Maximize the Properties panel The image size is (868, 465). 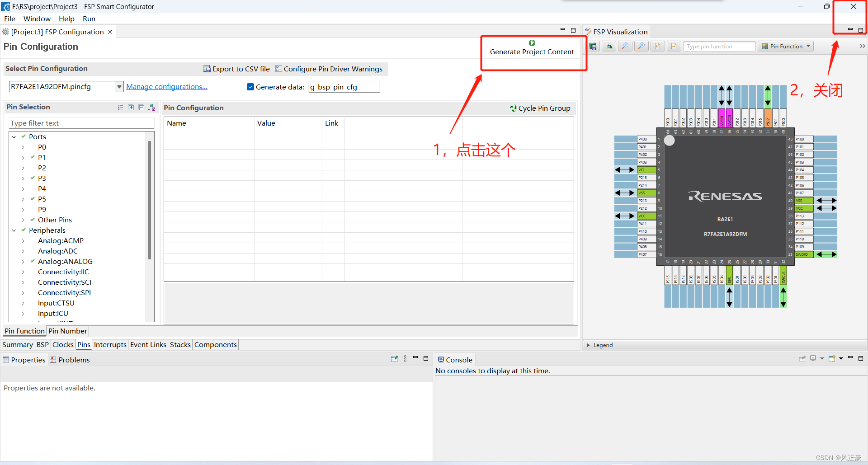pyautogui.click(x=426, y=358)
